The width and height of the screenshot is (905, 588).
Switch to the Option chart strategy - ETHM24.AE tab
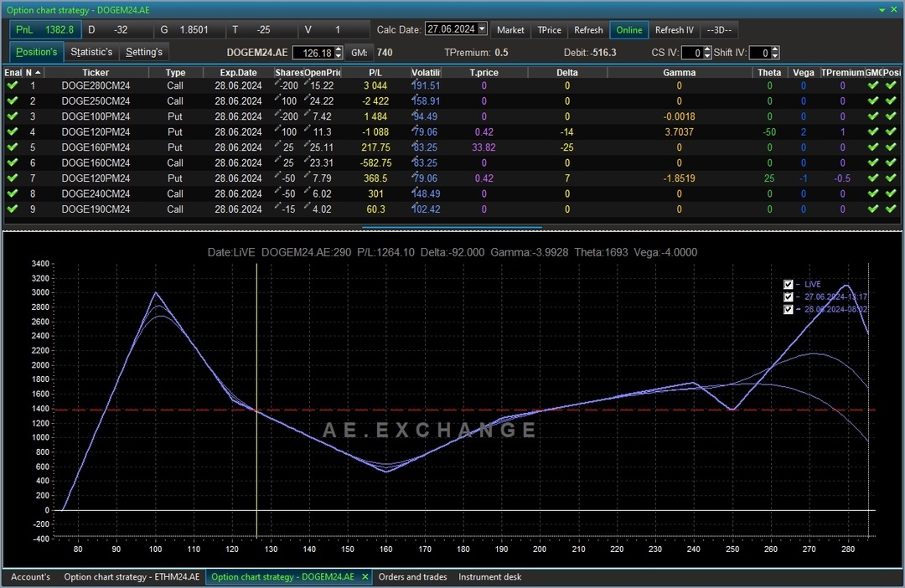pyautogui.click(x=132, y=577)
